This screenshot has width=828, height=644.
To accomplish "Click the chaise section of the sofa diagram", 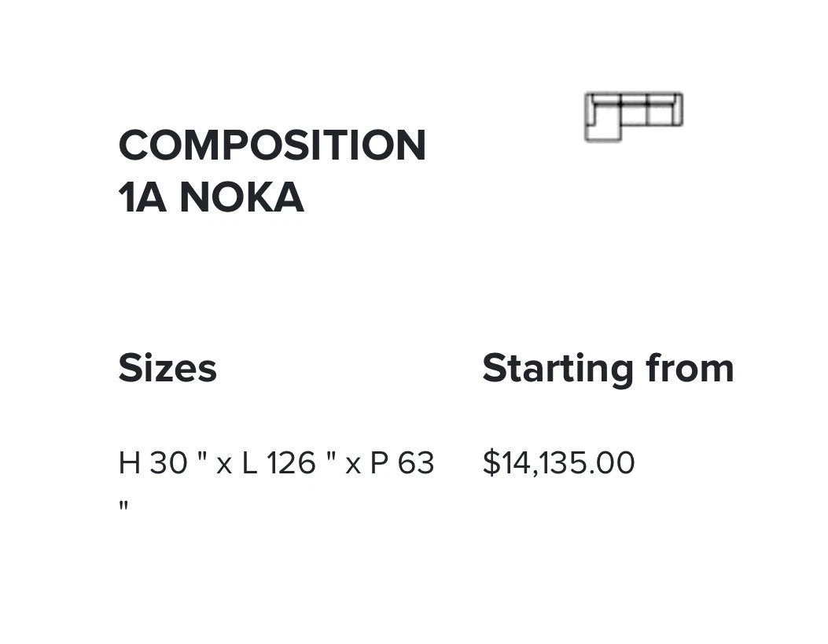I will [x=605, y=126].
